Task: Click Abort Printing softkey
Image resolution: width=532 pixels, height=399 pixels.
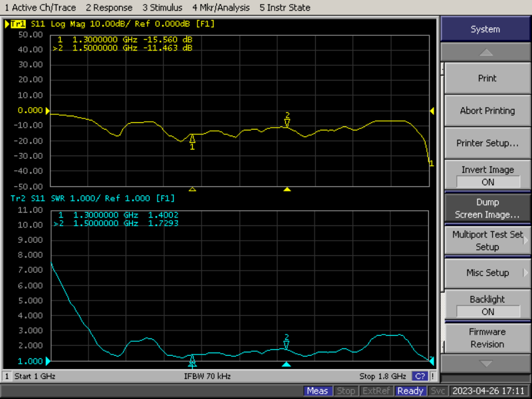Action: pos(487,110)
